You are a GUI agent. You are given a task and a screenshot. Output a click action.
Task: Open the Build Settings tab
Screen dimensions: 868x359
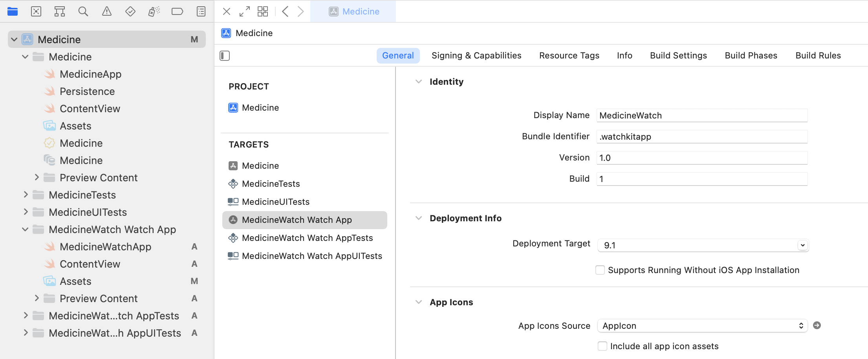(678, 56)
